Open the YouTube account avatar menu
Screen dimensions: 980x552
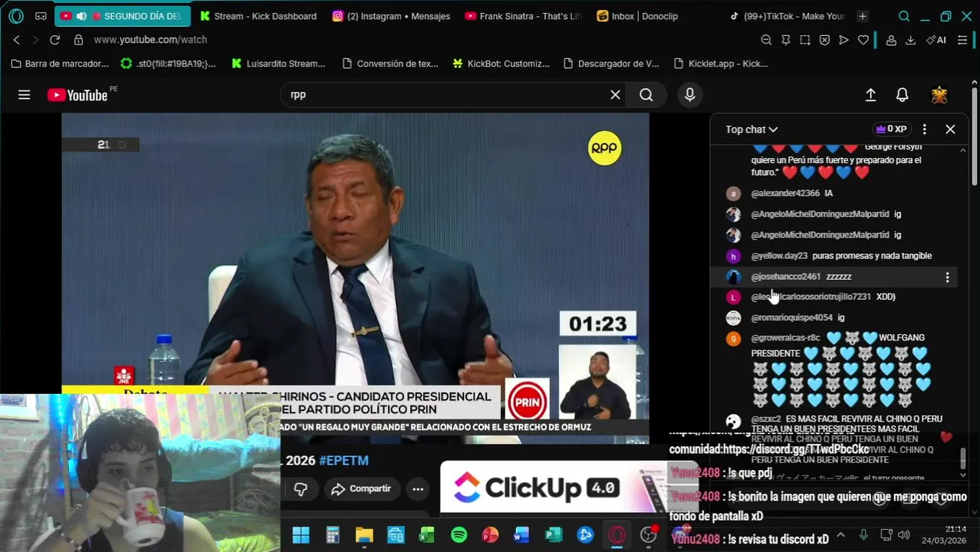click(939, 94)
